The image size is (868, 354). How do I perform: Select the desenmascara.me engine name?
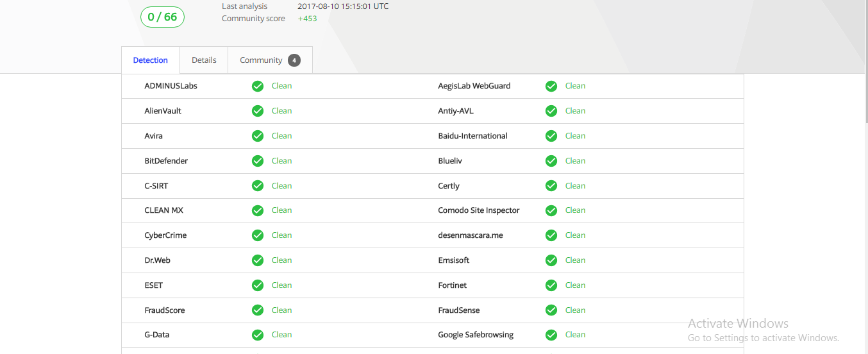471,235
